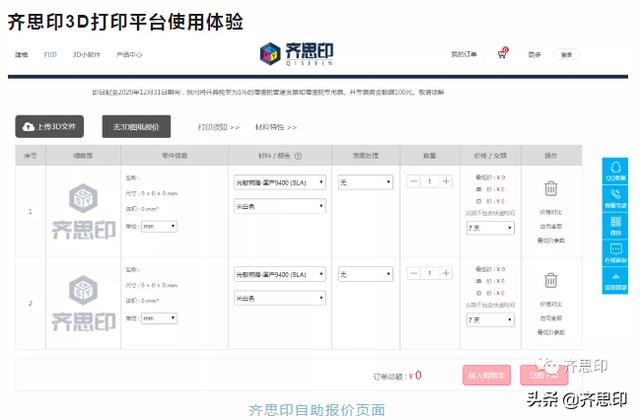640x420 pixels.
Task: Open the second '>>' link after the dark buttons
Action: pyautogui.click(x=276, y=127)
